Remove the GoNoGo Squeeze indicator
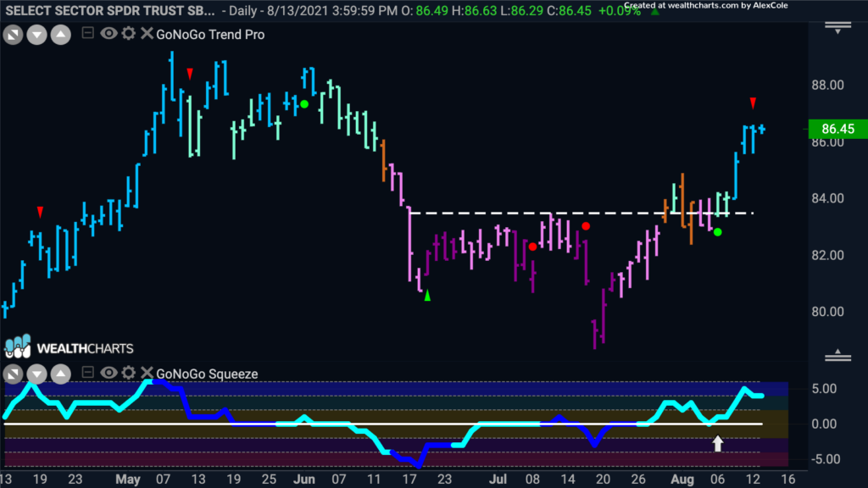Viewport: 868px width, 488px height. tap(147, 373)
